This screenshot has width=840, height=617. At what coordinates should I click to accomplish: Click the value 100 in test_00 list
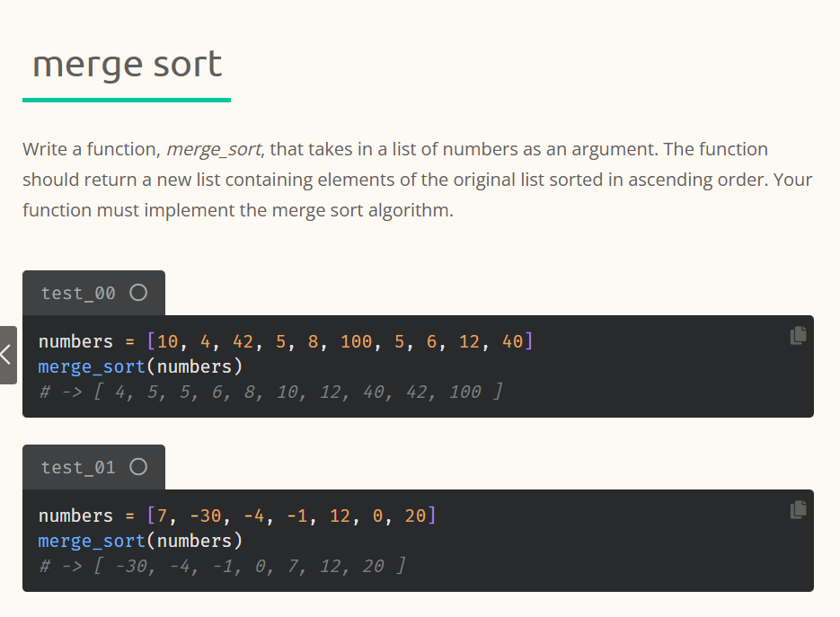(356, 341)
